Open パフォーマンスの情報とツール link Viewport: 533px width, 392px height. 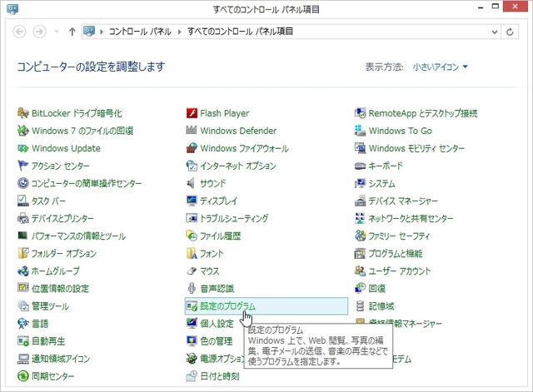tap(78, 236)
